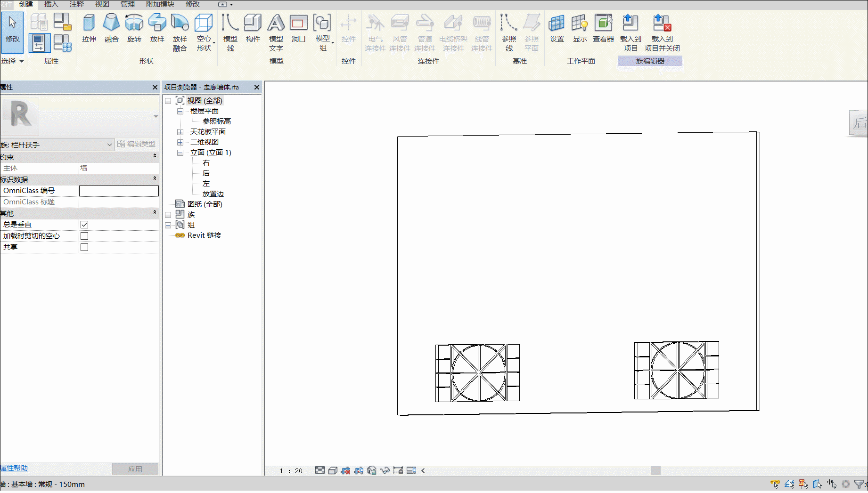Click the OmniClass 编号 input field
Viewport: 868px width, 493px height.
[119, 191]
